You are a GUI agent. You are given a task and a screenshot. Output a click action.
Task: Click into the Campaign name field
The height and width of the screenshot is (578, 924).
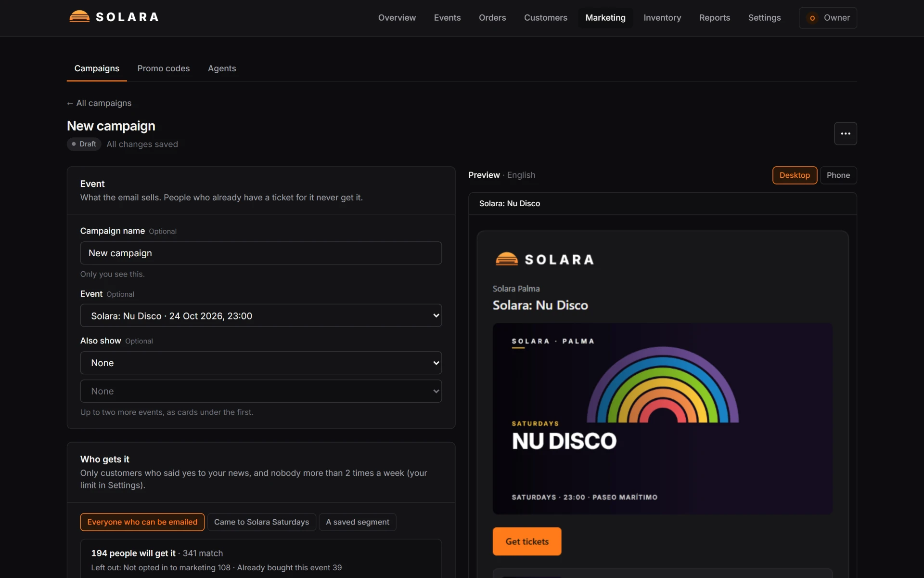[x=261, y=253]
